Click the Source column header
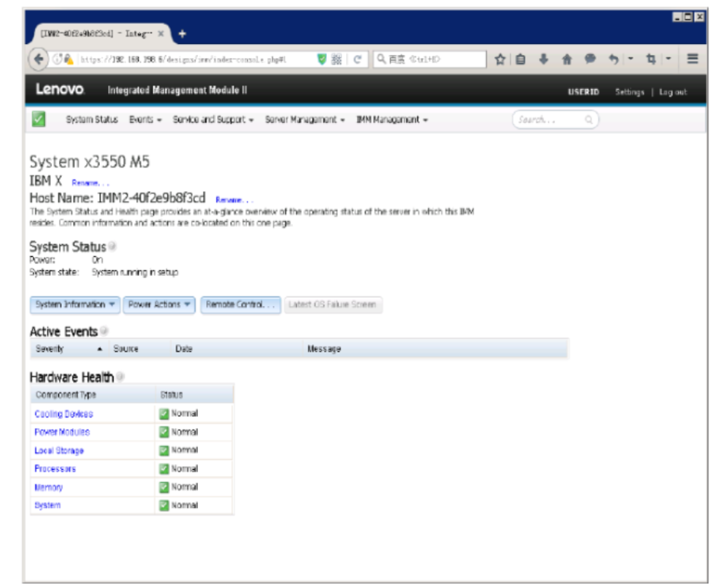Image resolution: width=728 pixels, height=587 pixels. click(x=126, y=348)
